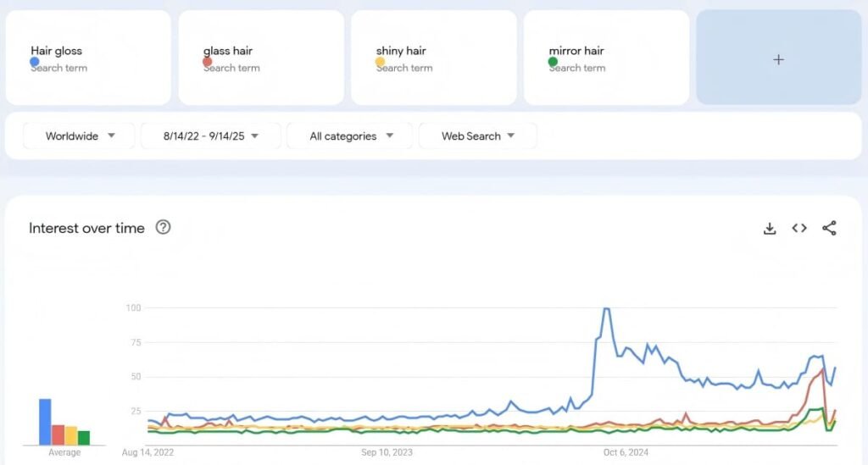Click the blue dot on Hair gloss card
Screen dimensions: 868x465
(x=35, y=62)
